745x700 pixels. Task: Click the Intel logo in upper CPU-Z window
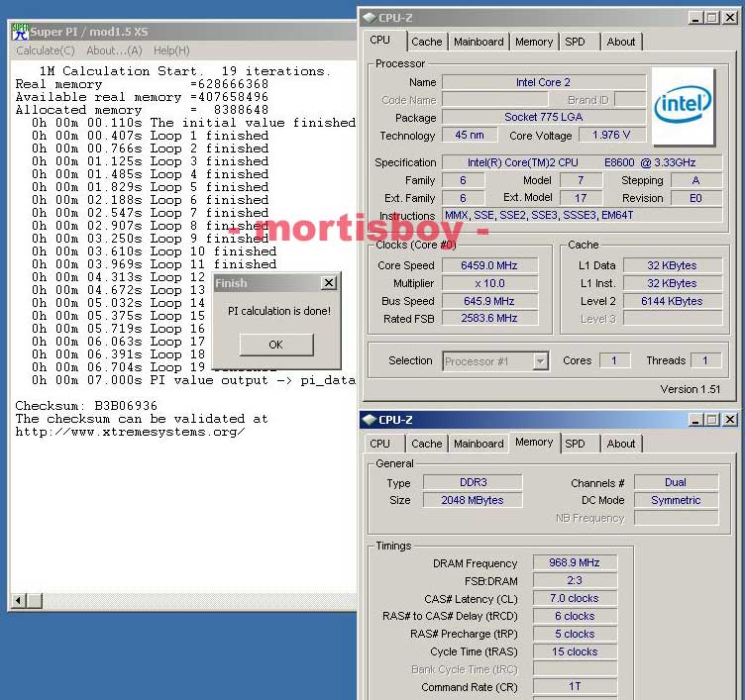point(684,106)
